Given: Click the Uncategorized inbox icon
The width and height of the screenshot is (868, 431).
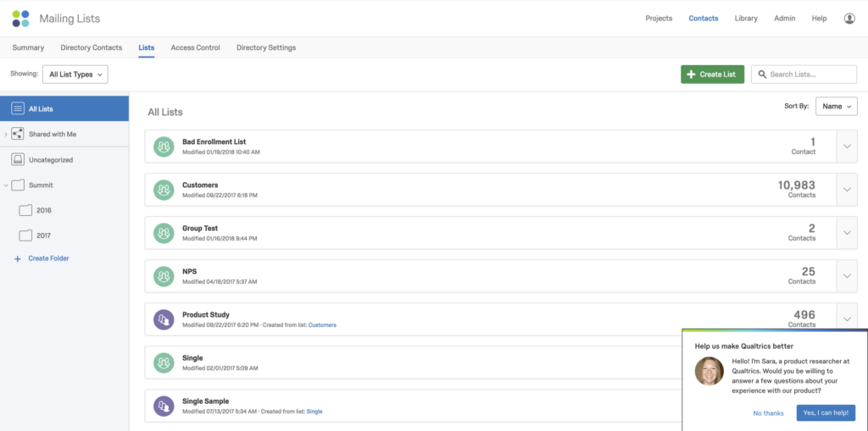Looking at the screenshot, I should tap(18, 159).
